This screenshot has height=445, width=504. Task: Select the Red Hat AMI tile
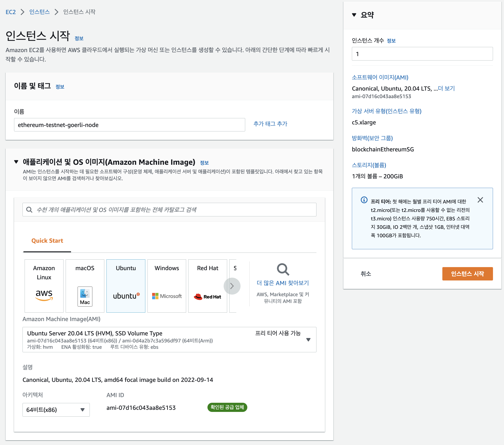click(207, 286)
